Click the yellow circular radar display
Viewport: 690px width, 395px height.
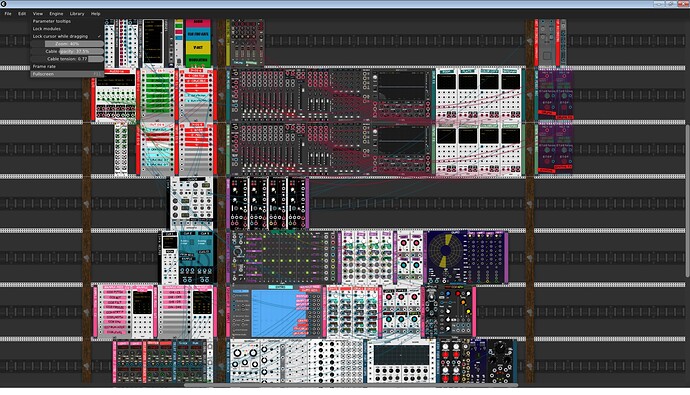tap(446, 251)
